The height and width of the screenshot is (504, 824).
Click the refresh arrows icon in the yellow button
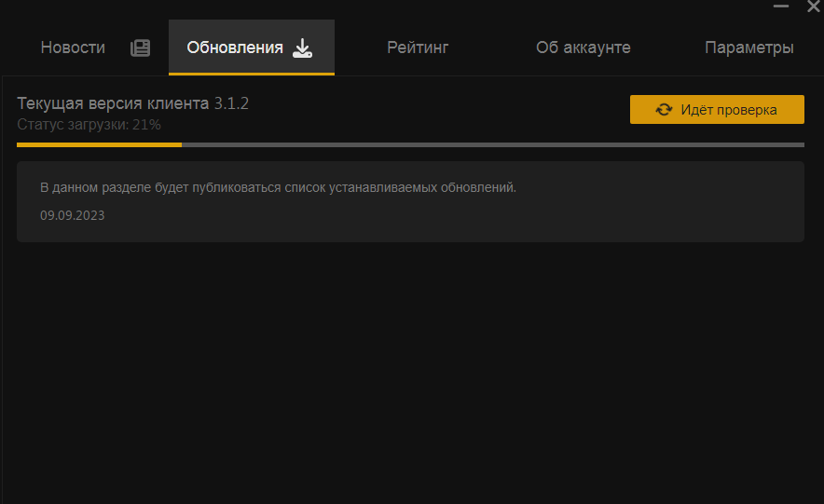[664, 109]
